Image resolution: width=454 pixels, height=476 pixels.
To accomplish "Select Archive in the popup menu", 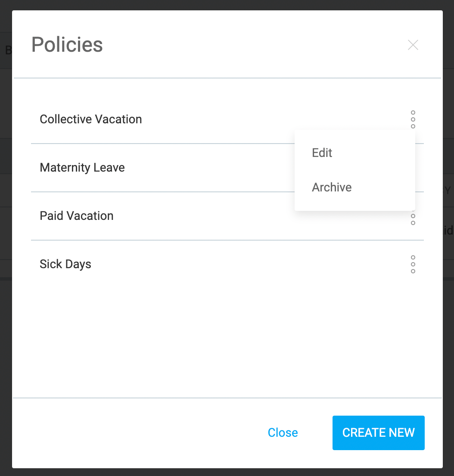I will click(x=332, y=187).
